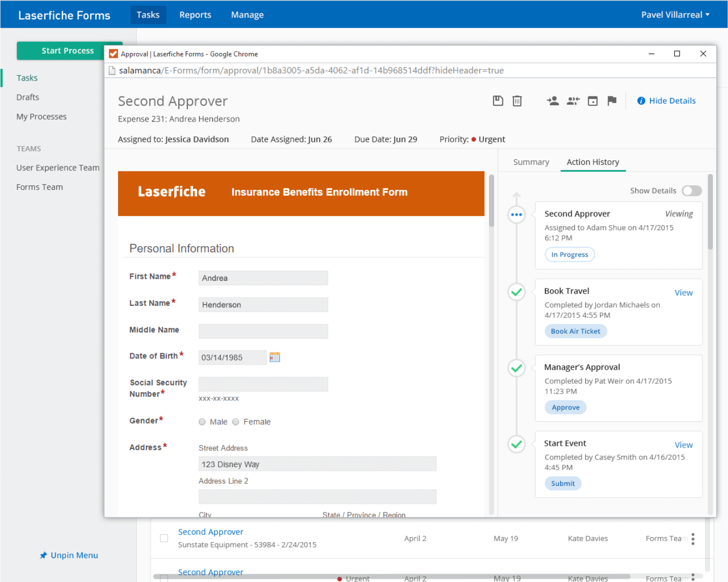The image size is (728, 582).
Task: Click the Unpin Menu link
Action: (x=75, y=555)
